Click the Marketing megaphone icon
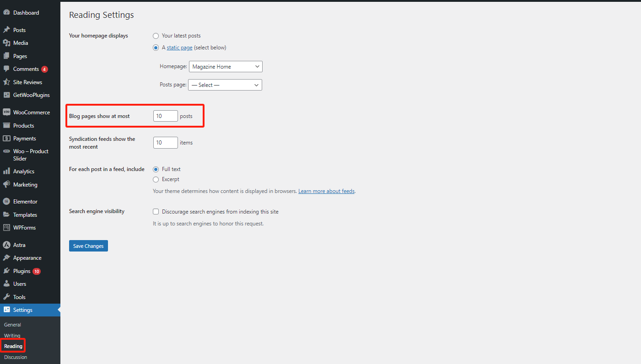Image resolution: width=641 pixels, height=364 pixels. coord(7,184)
